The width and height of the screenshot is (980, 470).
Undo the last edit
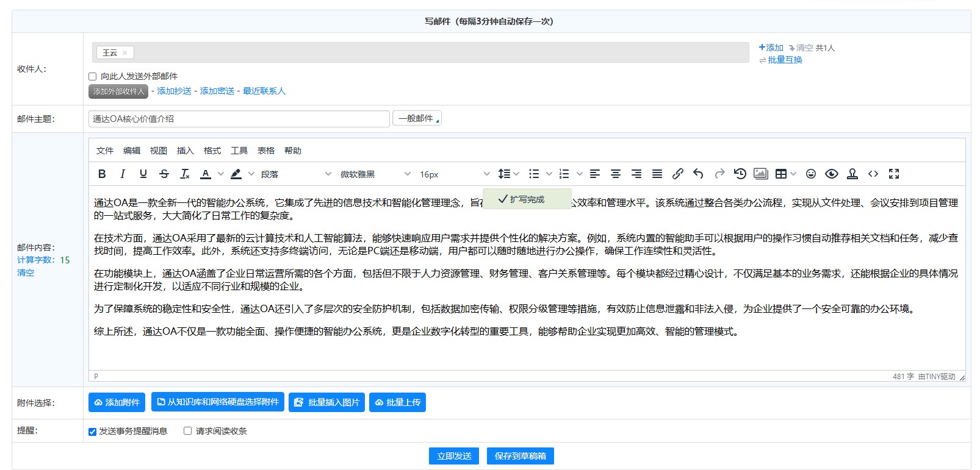click(699, 174)
